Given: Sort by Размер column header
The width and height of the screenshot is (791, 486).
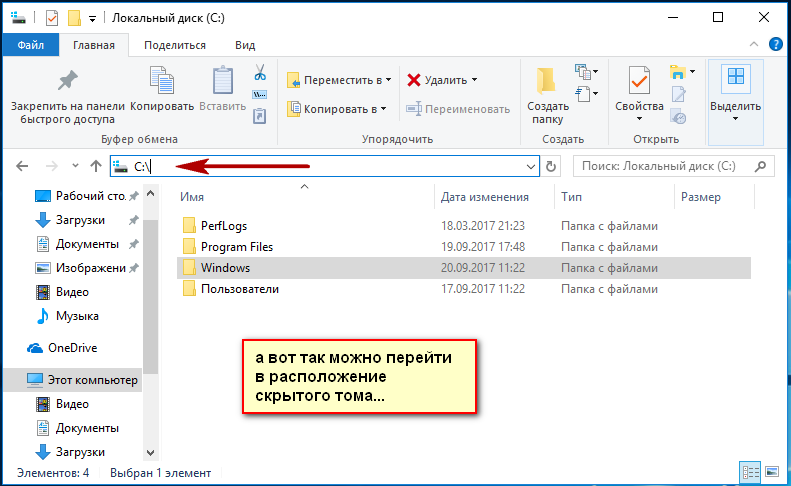Looking at the screenshot, I should click(x=701, y=197).
